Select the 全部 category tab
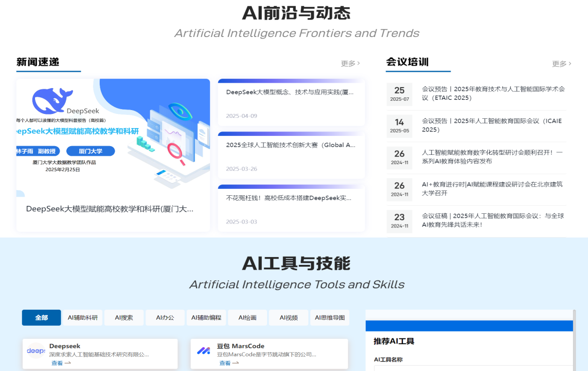Viewport: 588px width, 371px height. [41, 317]
